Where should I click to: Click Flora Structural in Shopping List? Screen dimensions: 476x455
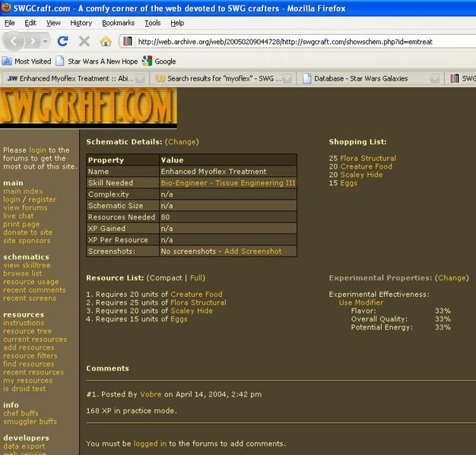[368, 159]
